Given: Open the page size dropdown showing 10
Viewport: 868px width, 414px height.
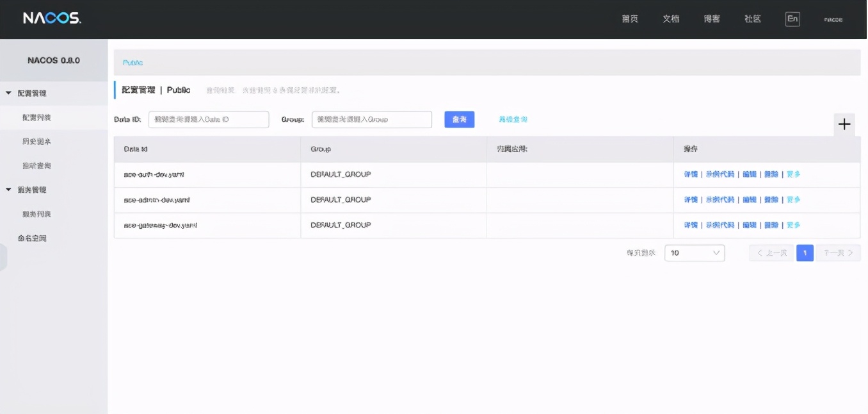Looking at the screenshot, I should coord(695,253).
